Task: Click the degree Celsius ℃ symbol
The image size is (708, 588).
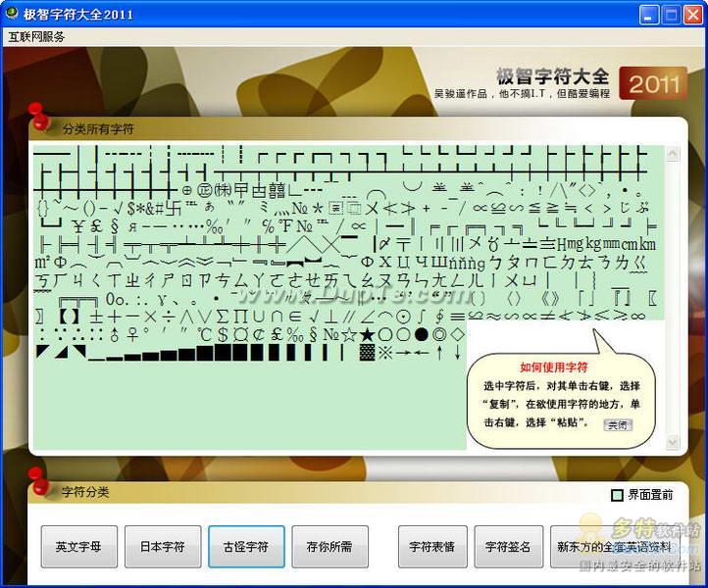Action: coord(205,335)
